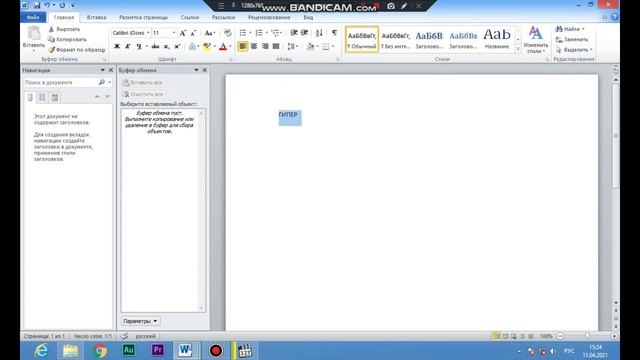Apply red font color
Screen dimensions: 640x360
pyautogui.click(x=223, y=47)
